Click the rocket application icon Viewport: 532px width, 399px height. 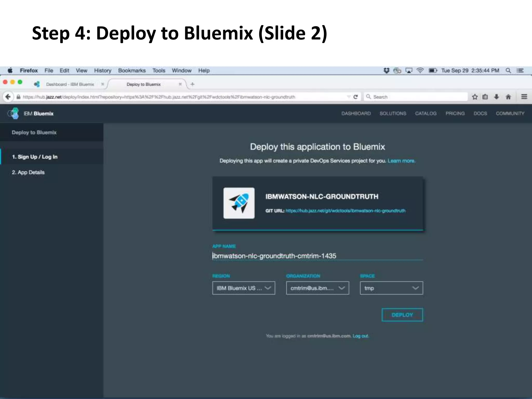pos(239,203)
